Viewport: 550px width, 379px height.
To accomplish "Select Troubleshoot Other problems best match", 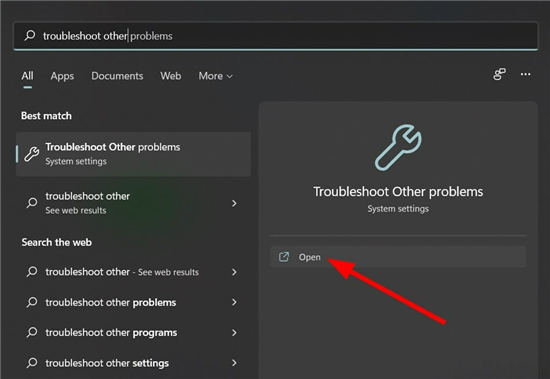I will pyautogui.click(x=133, y=154).
